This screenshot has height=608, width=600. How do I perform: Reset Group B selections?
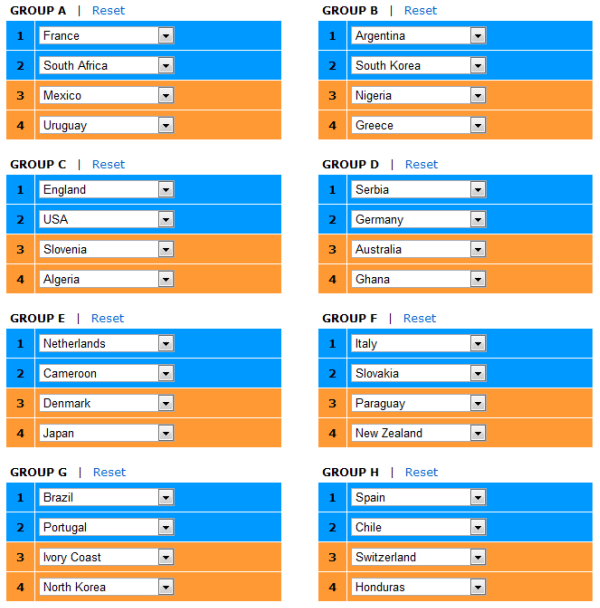tap(420, 10)
